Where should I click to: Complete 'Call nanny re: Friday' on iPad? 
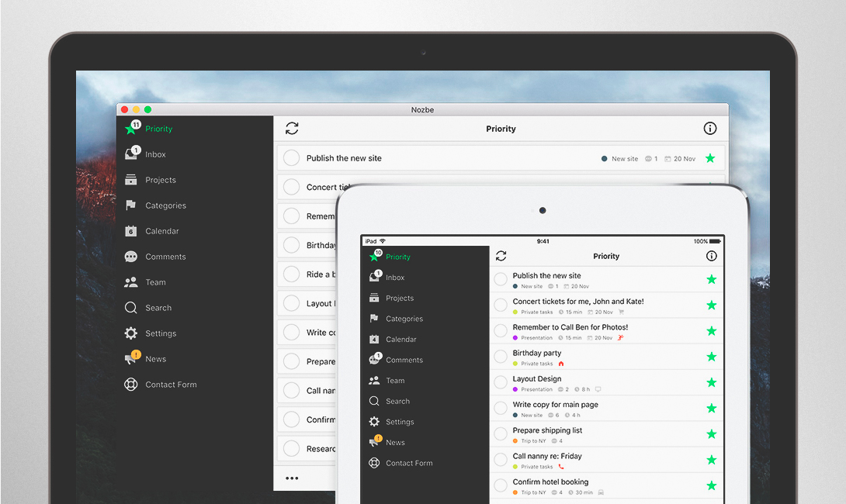coord(501,459)
